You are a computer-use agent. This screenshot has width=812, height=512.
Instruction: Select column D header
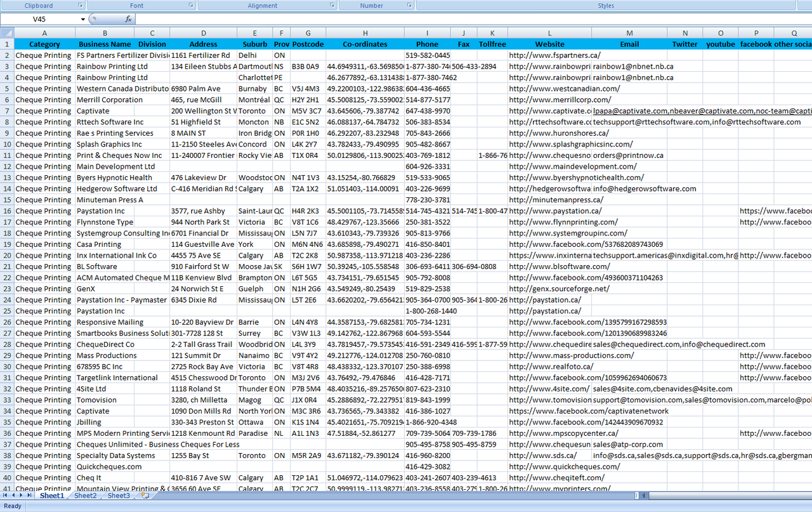click(x=203, y=33)
